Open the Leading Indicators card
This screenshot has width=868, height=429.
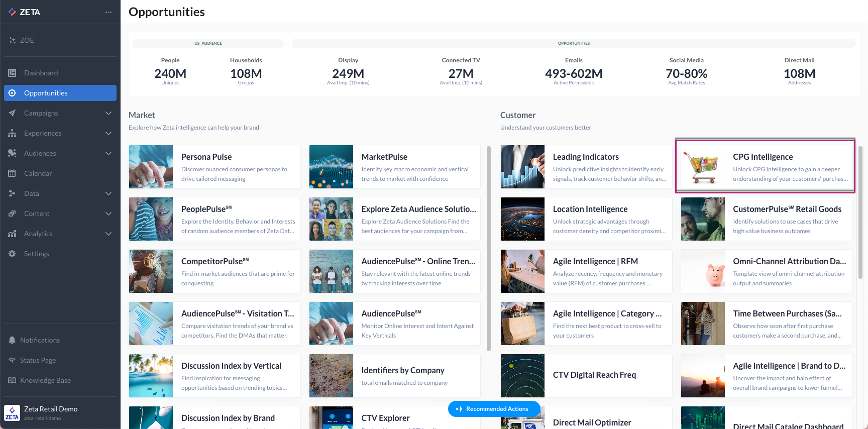coord(586,167)
